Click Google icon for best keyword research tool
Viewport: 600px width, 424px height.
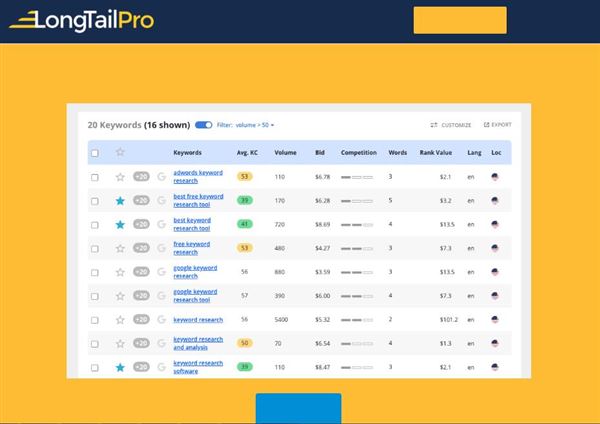pos(161,224)
